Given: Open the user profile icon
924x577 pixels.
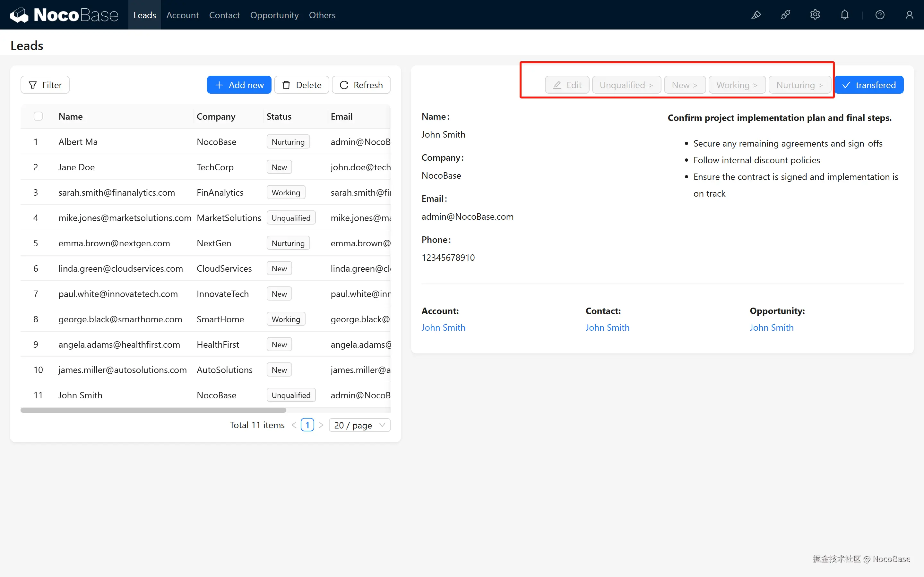Looking at the screenshot, I should (909, 15).
